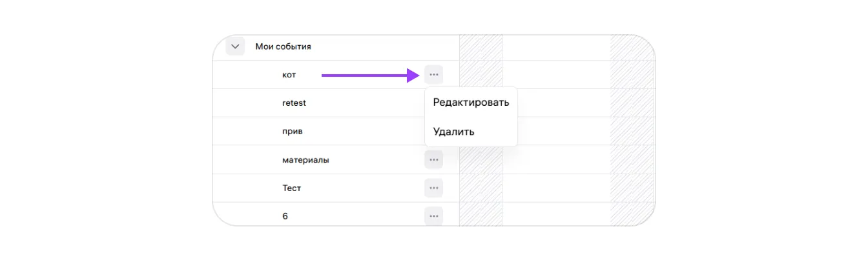Click the прив event name
868x262 pixels.
tap(293, 131)
